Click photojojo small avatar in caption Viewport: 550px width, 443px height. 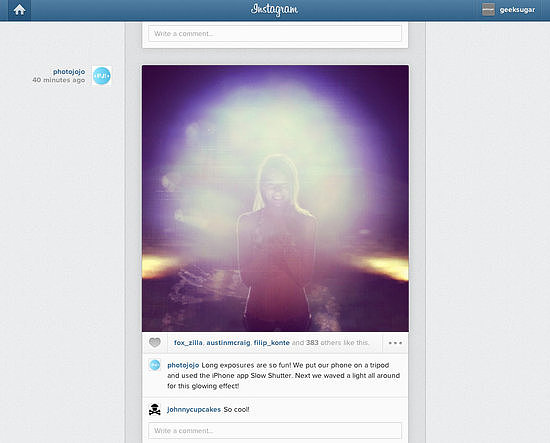pyautogui.click(x=155, y=365)
